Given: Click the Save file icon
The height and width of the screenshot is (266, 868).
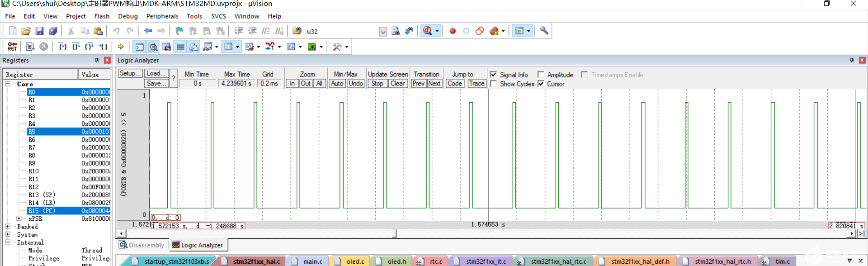Looking at the screenshot, I should [39, 31].
